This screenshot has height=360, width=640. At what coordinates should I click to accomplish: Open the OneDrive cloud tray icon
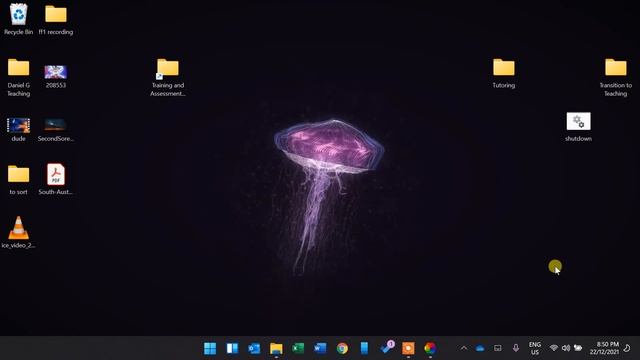pos(480,348)
